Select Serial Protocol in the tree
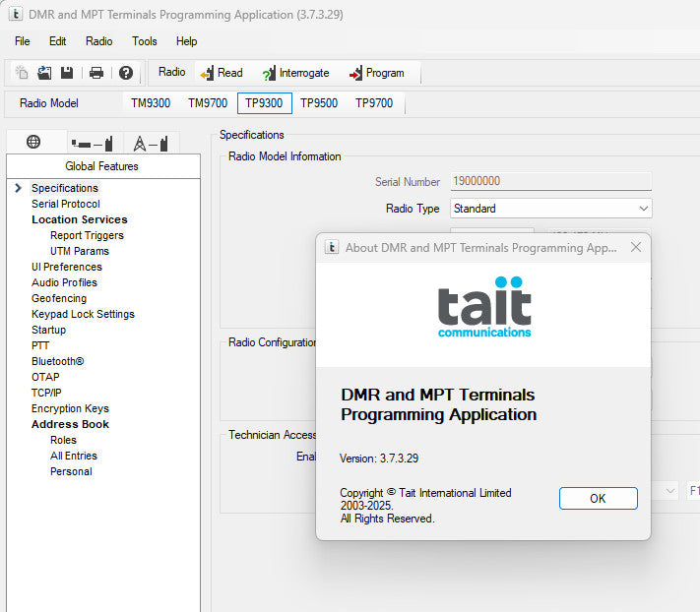Viewport: 700px width, 612px height. (66, 204)
